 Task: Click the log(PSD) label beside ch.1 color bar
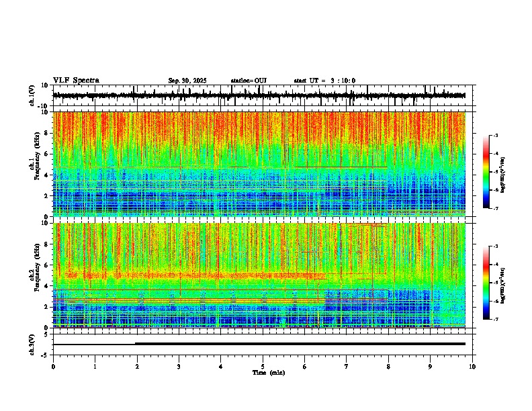(x=503, y=175)
